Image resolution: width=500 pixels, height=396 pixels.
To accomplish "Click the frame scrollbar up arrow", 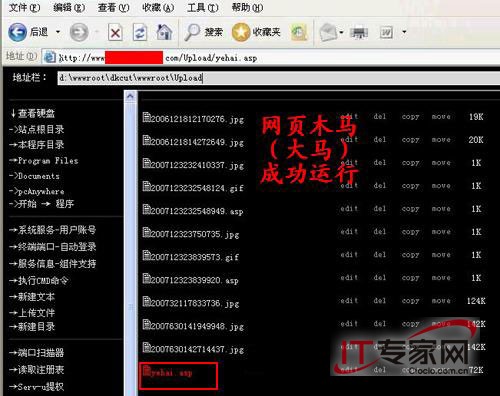I will pos(130,97).
